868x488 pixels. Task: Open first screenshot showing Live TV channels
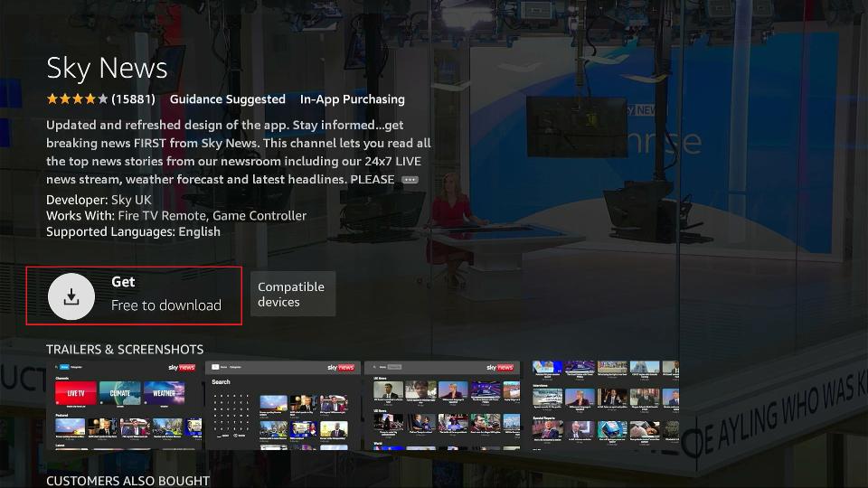(125, 406)
